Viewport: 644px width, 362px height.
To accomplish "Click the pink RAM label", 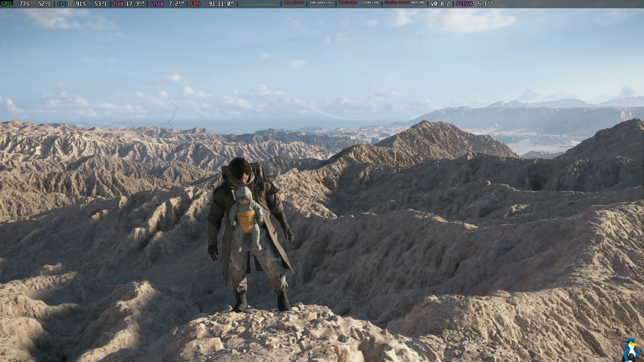I will tap(118, 4).
